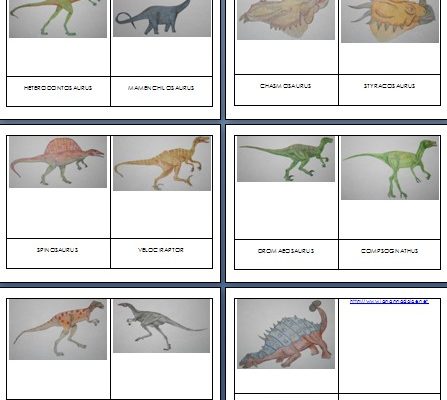Click the Dromaeosaurus green dinosaur image
Viewport: 447px width, 400px height.
[286, 159]
